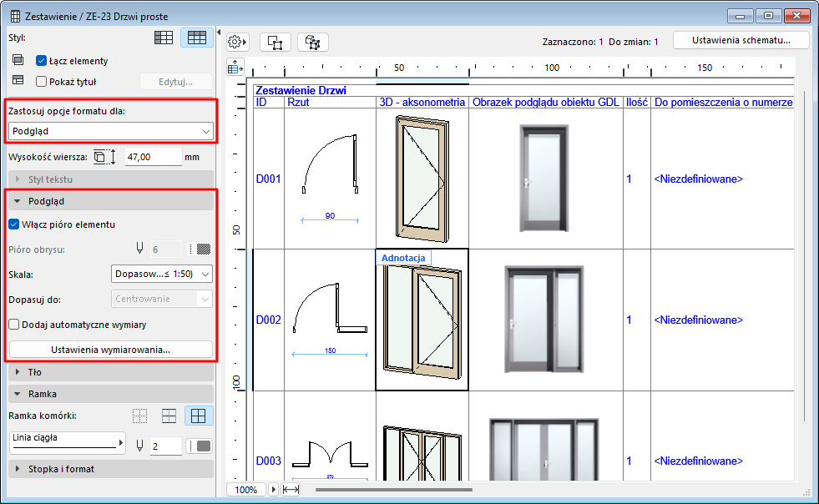The height and width of the screenshot is (504, 819).
Task: Open Ustawienia wymiarowania settings button
Action: coord(110,350)
